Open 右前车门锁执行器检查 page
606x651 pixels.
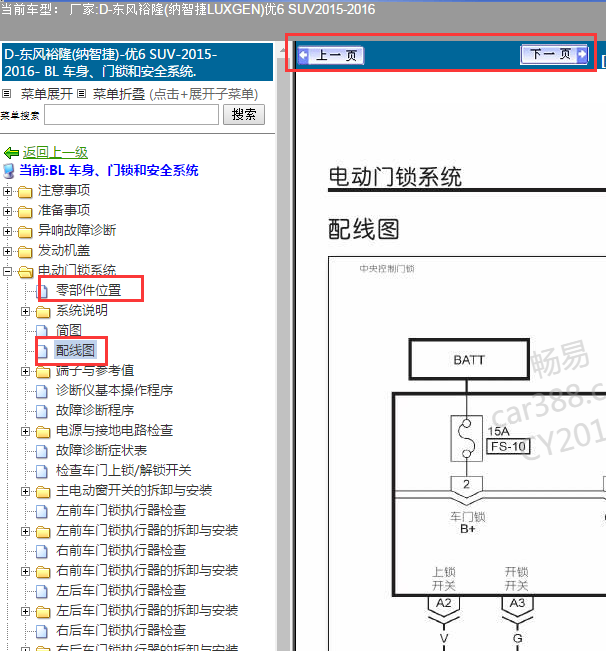(x=121, y=550)
